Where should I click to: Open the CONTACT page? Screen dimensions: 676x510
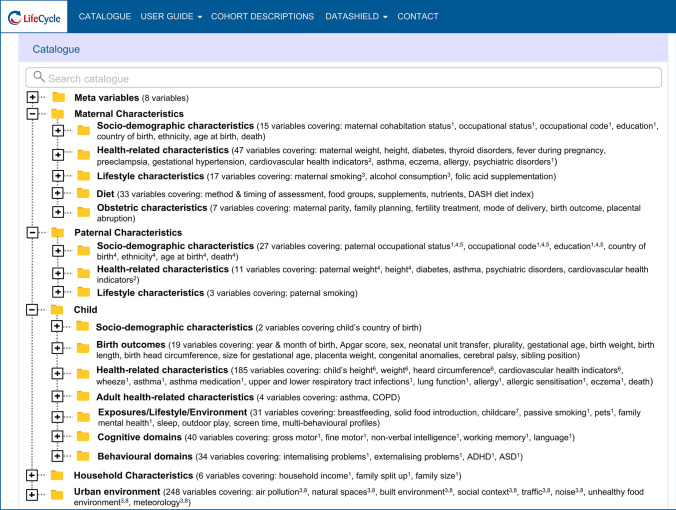pyautogui.click(x=418, y=17)
